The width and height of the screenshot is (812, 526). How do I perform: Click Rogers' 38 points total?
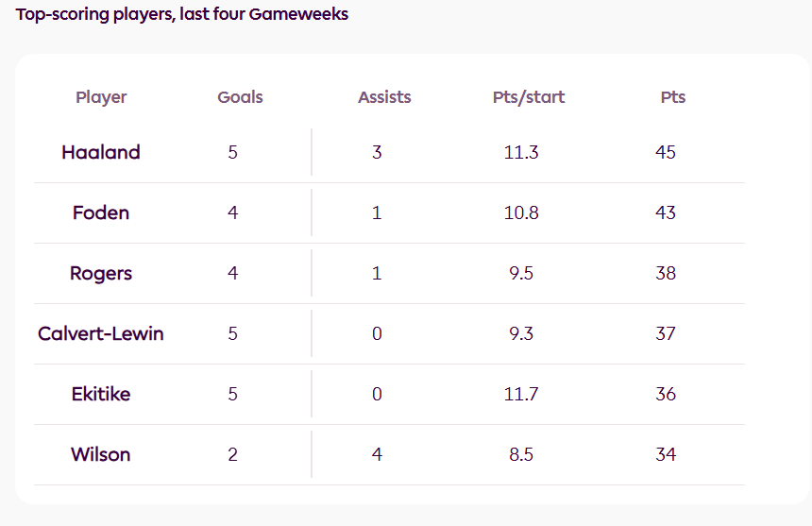coord(666,273)
